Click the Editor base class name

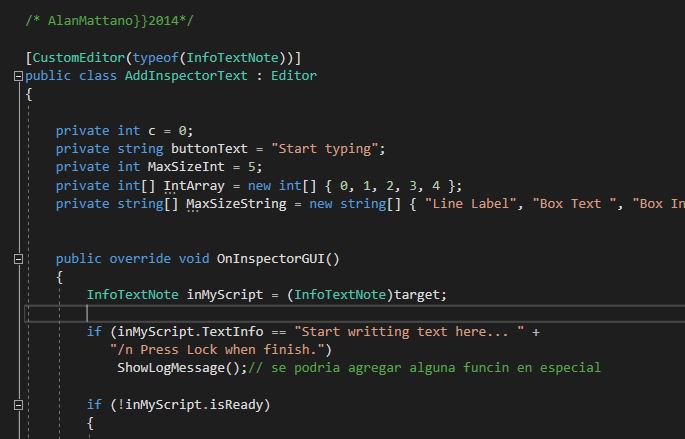coord(294,76)
